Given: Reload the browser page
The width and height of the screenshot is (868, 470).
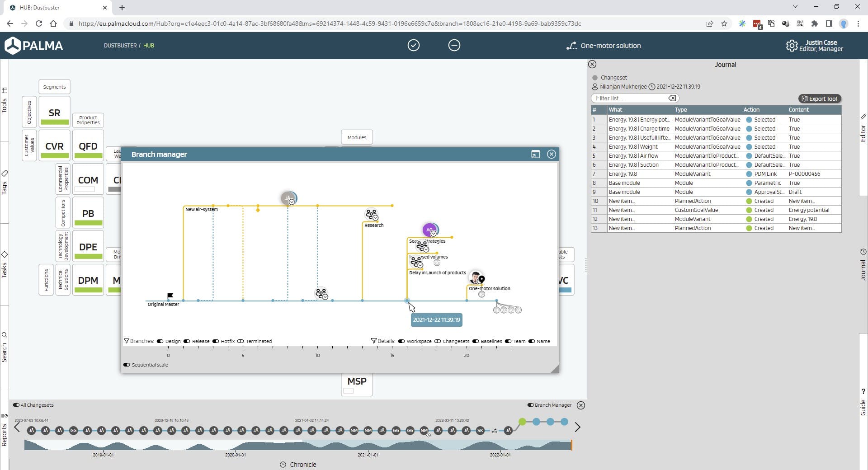Looking at the screenshot, I should [x=39, y=23].
